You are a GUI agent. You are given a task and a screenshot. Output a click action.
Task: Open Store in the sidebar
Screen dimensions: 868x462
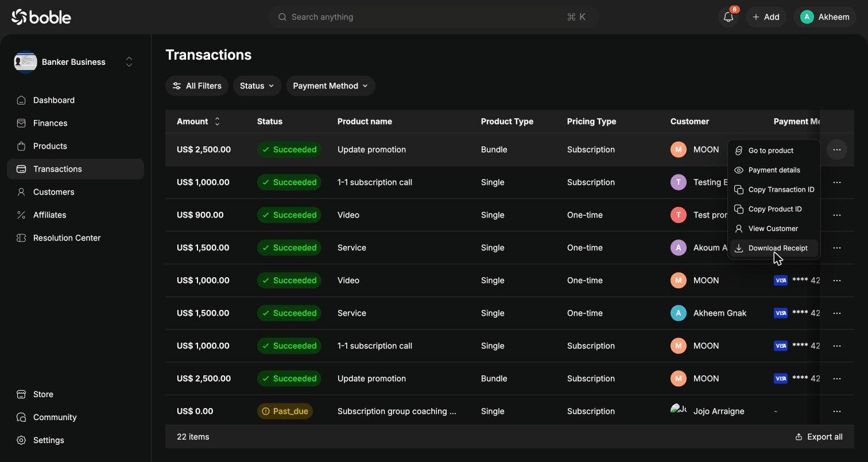(x=75, y=394)
